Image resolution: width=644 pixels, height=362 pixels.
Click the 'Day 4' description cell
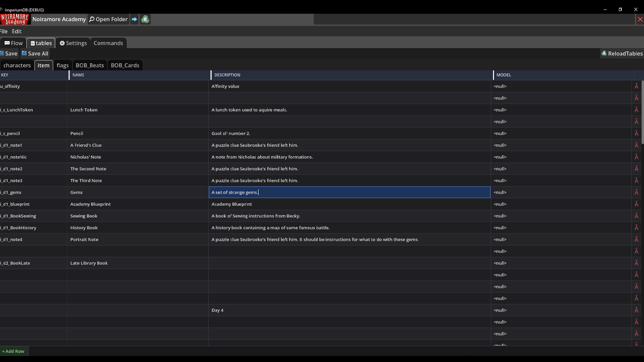[350, 310]
